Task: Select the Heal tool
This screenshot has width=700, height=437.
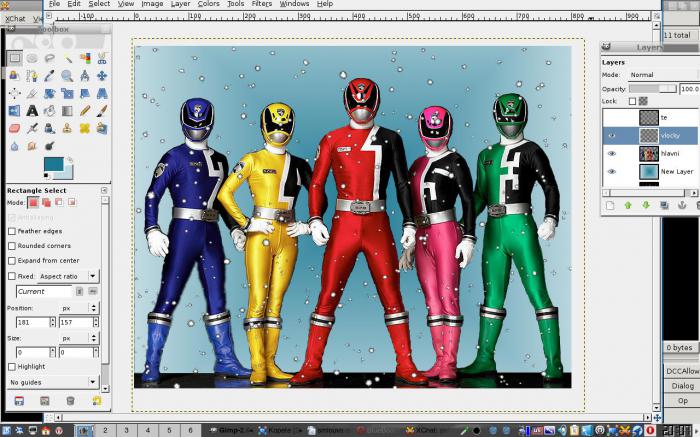Action: click(x=85, y=128)
